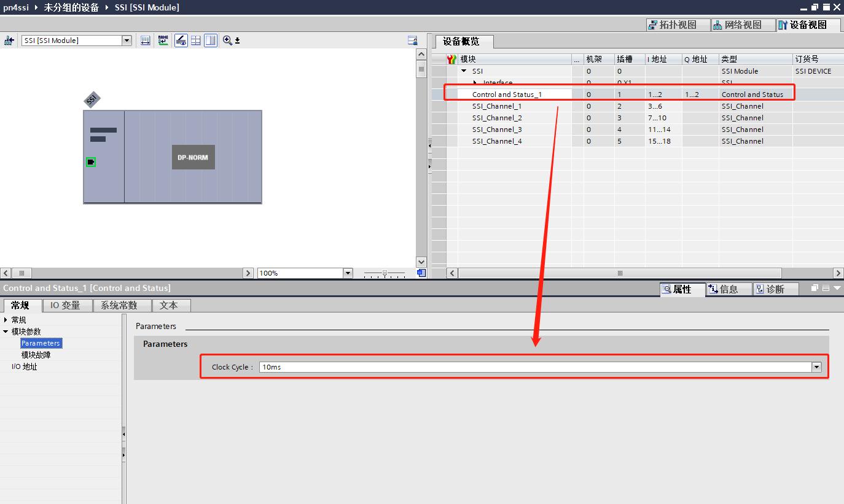Click the device data panel icon in the toolbar
Viewport: 844px width, 504px height.
[413, 41]
